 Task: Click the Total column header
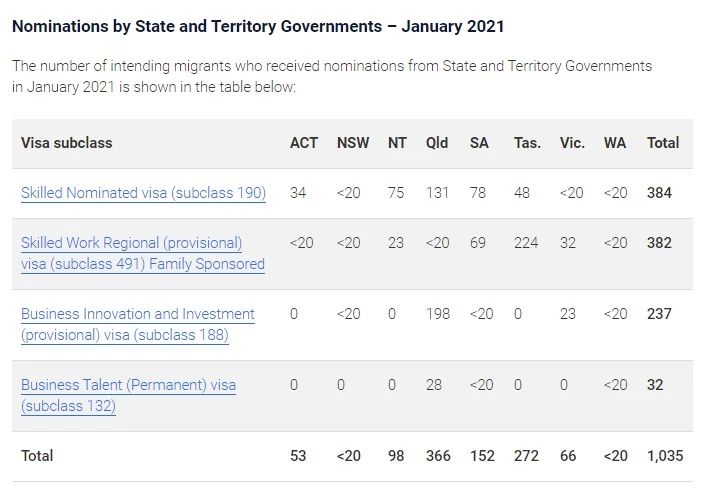click(663, 143)
